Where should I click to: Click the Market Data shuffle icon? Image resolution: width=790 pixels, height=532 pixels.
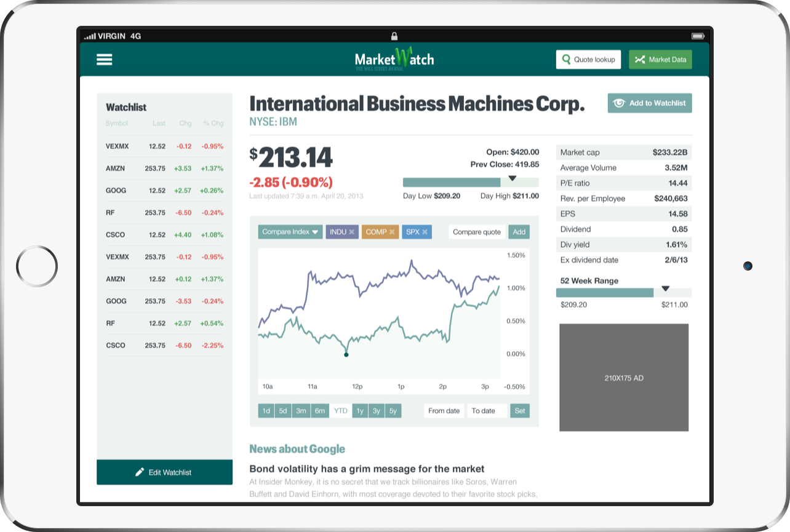coord(640,60)
